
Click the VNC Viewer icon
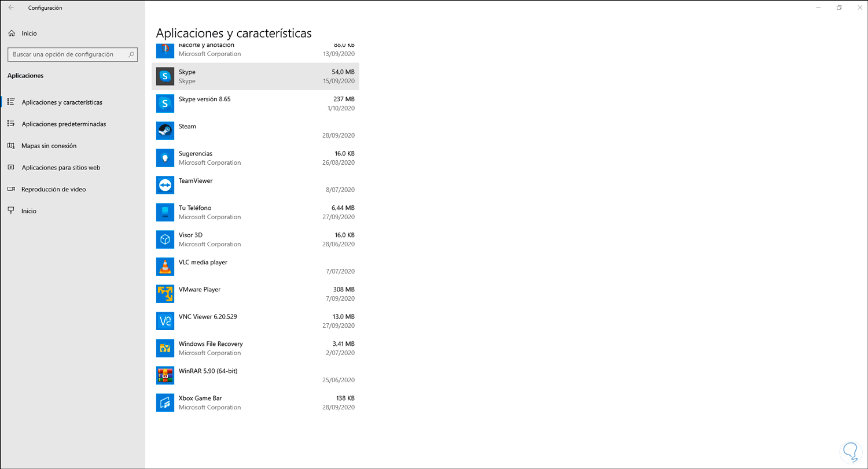(x=165, y=321)
